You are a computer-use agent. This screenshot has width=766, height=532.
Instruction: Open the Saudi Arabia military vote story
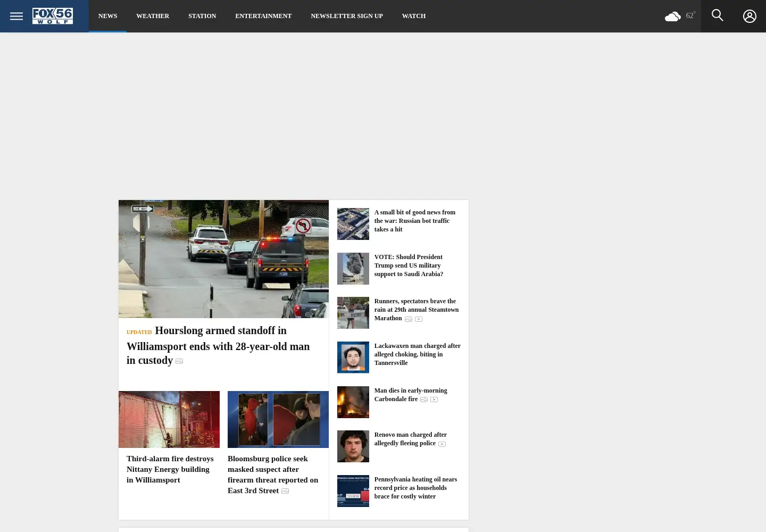pyautogui.click(x=409, y=265)
